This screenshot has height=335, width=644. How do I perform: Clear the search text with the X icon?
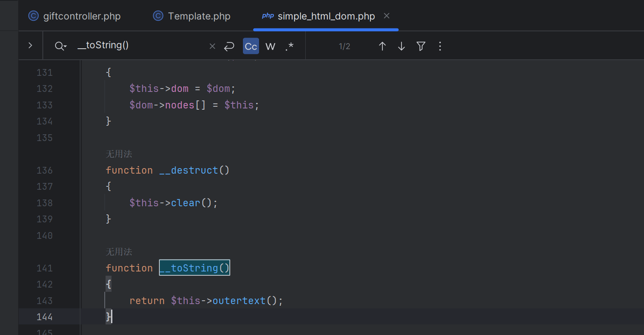tap(212, 46)
